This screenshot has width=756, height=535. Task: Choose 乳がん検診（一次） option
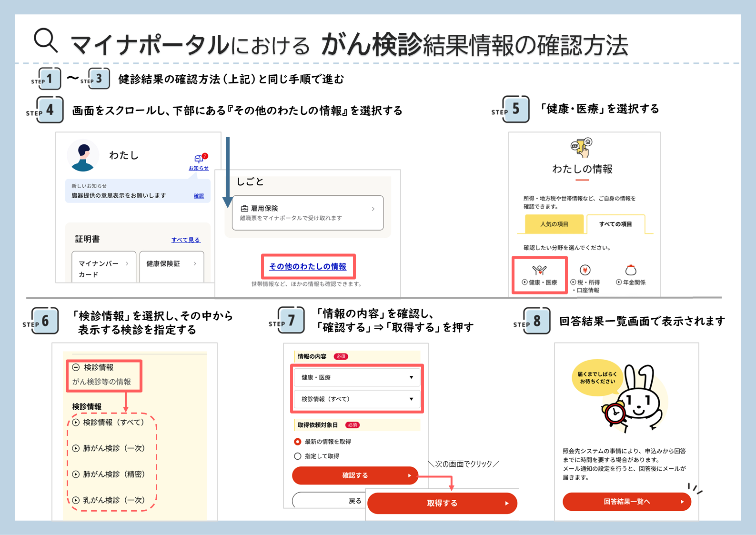tap(108, 500)
